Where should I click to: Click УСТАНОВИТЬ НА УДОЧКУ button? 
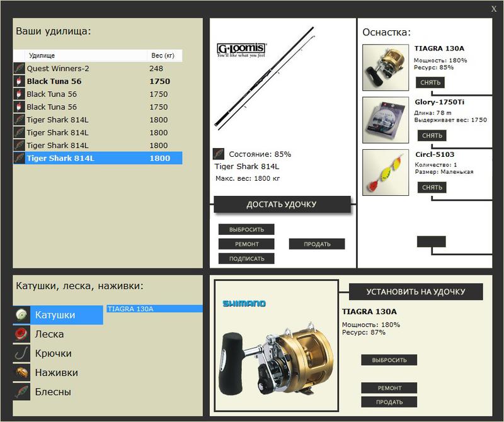pyautogui.click(x=416, y=292)
